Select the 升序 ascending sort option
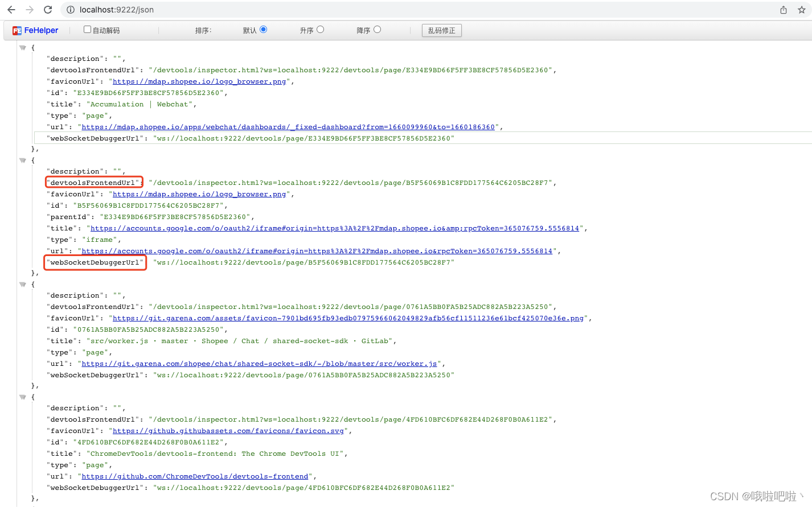The height and width of the screenshot is (507, 812). pyautogui.click(x=321, y=30)
